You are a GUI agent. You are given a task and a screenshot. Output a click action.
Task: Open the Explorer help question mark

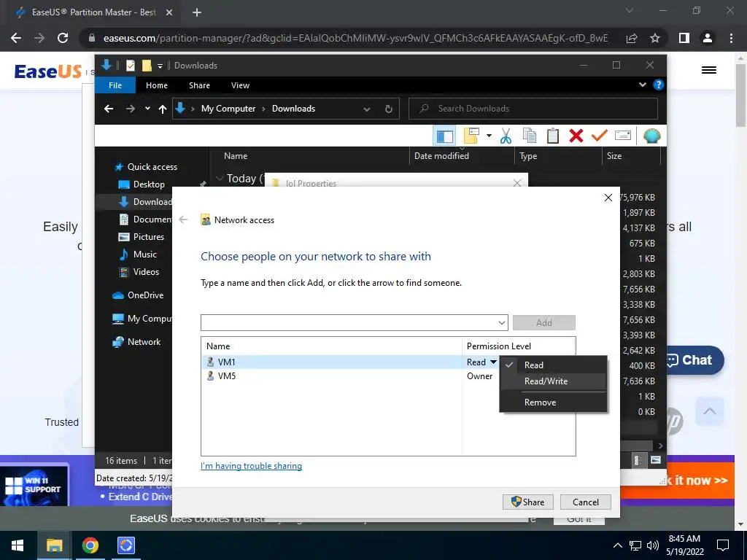[x=659, y=85]
